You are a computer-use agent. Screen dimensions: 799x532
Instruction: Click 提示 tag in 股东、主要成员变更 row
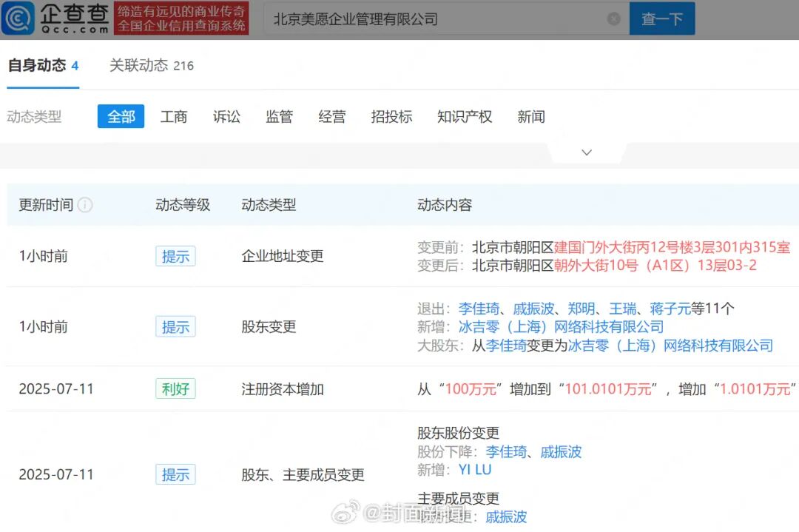pos(175,474)
